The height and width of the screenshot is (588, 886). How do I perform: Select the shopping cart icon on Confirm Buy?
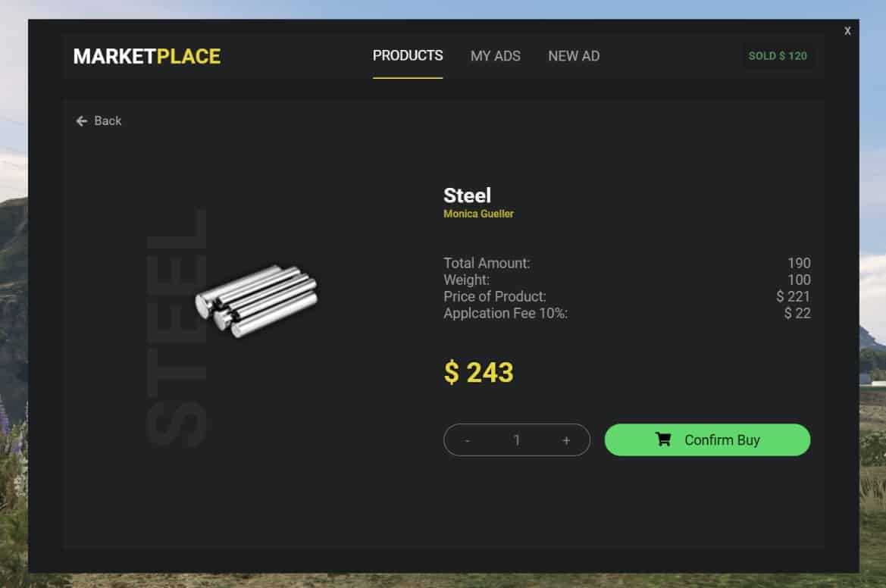click(663, 439)
